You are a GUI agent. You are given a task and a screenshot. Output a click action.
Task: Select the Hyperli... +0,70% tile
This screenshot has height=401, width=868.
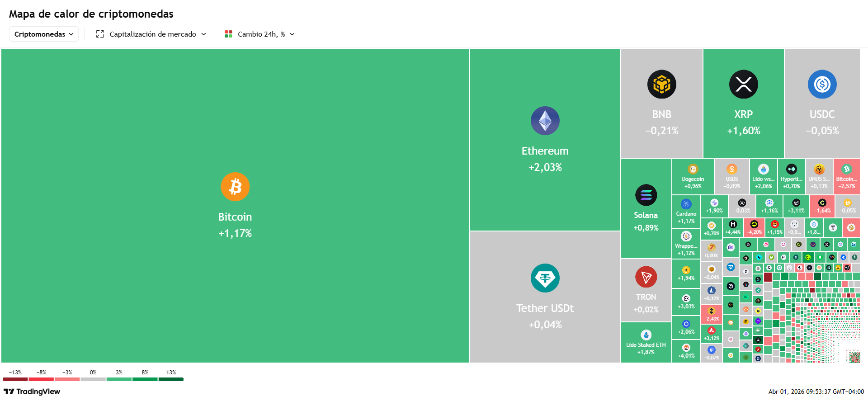[792, 176]
